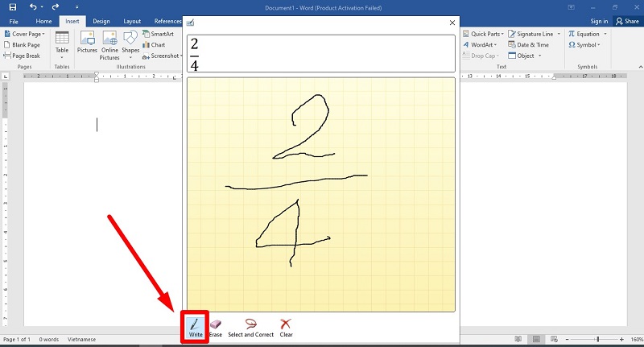
Task: Insert a Chart from the ribbon
Action: pos(153,45)
